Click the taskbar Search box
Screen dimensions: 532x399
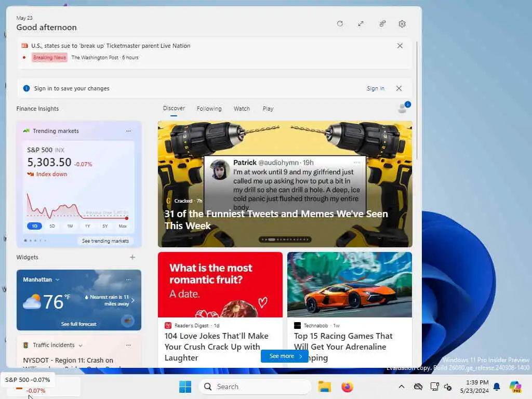click(x=255, y=387)
